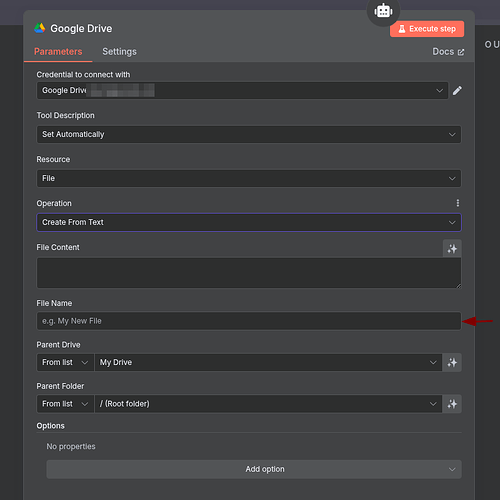Switch to the Settings tab

point(119,52)
